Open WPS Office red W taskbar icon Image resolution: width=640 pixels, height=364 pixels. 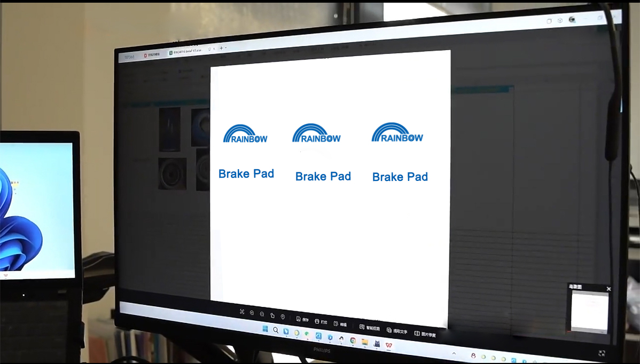388,345
